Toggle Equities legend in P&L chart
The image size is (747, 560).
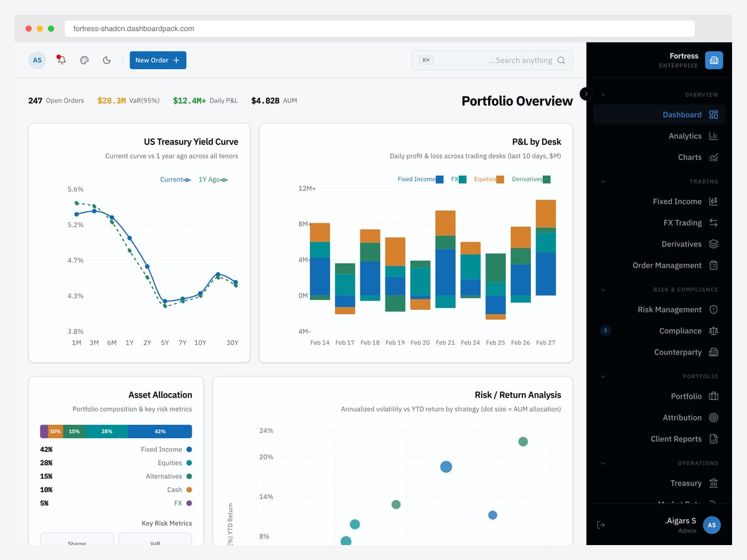489,179
